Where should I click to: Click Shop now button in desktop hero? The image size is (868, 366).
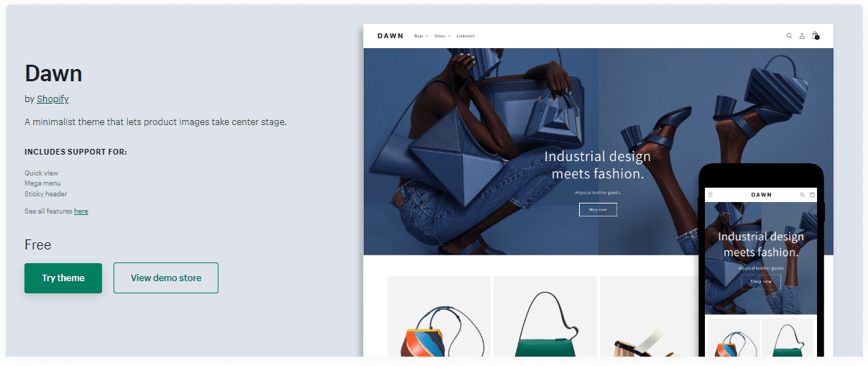click(x=598, y=209)
